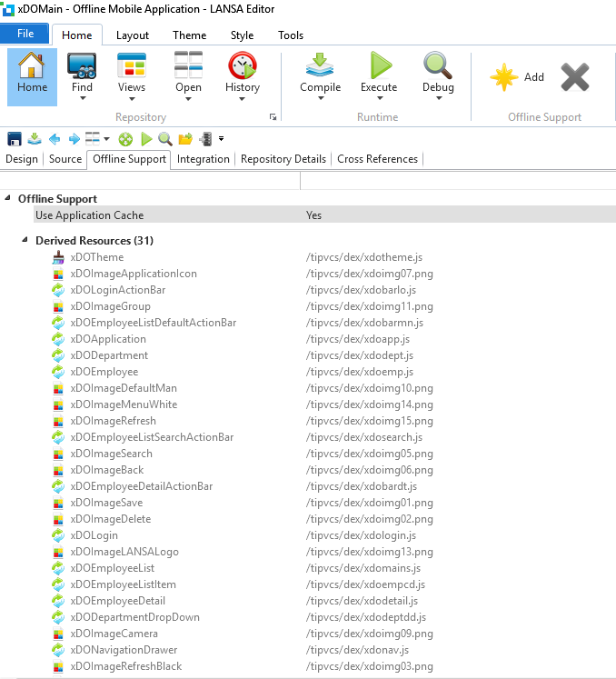Click the LANSA logo in title bar
616x679 pixels.
[8, 9]
